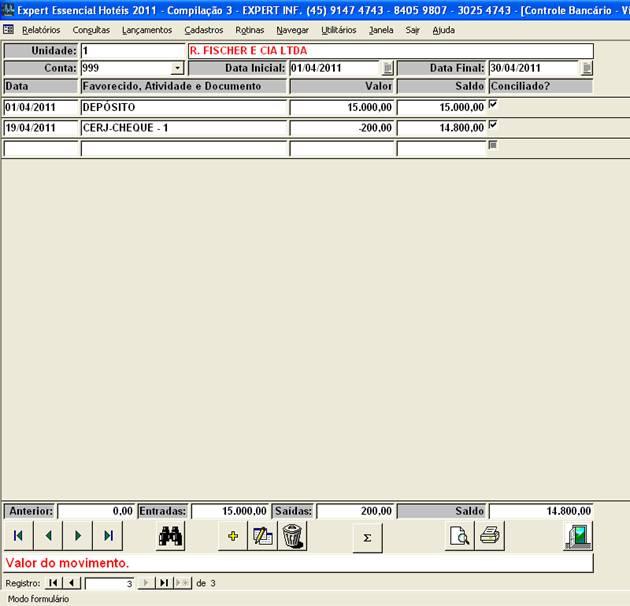The width and height of the screenshot is (630, 606).
Task: Check Conciliado box on empty row
Action: click(x=492, y=146)
